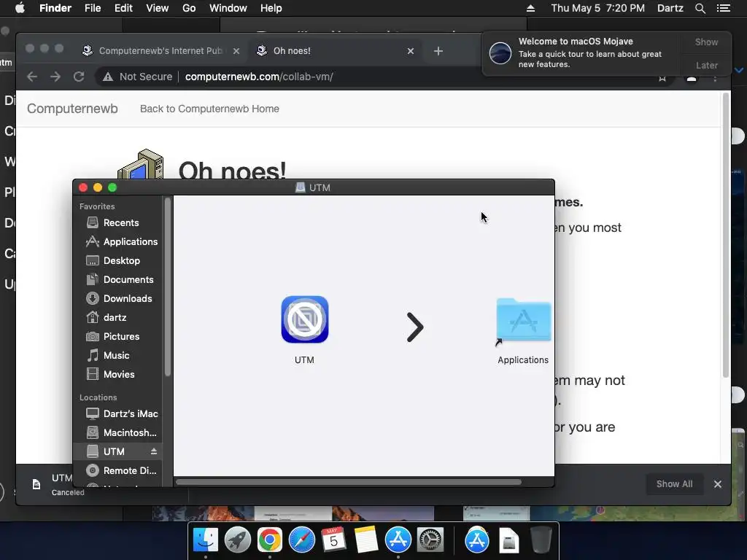Screen dimensions: 747x560
Task: Click the Finder horizontal scrollbar
Action: pos(348,482)
